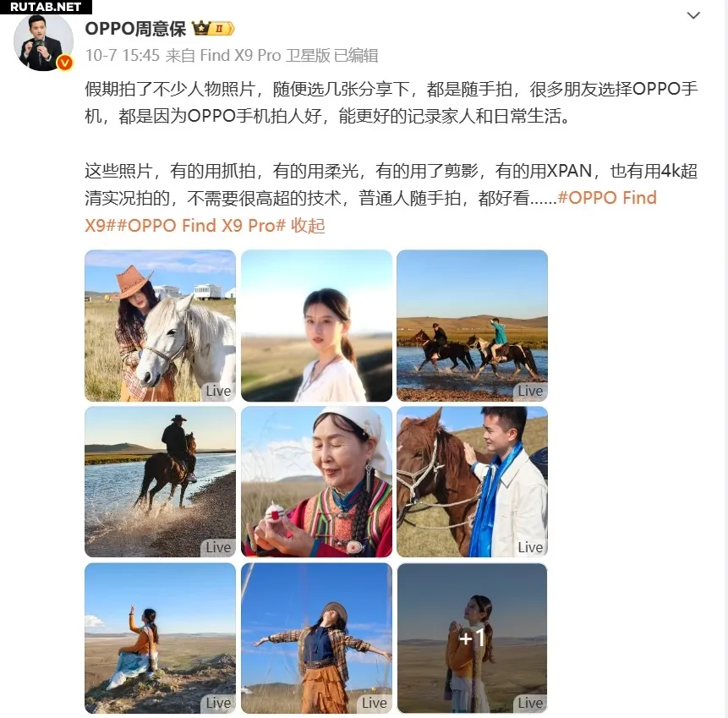Click the +1 more photos overlay
The width and height of the screenshot is (728, 718).
(472, 639)
